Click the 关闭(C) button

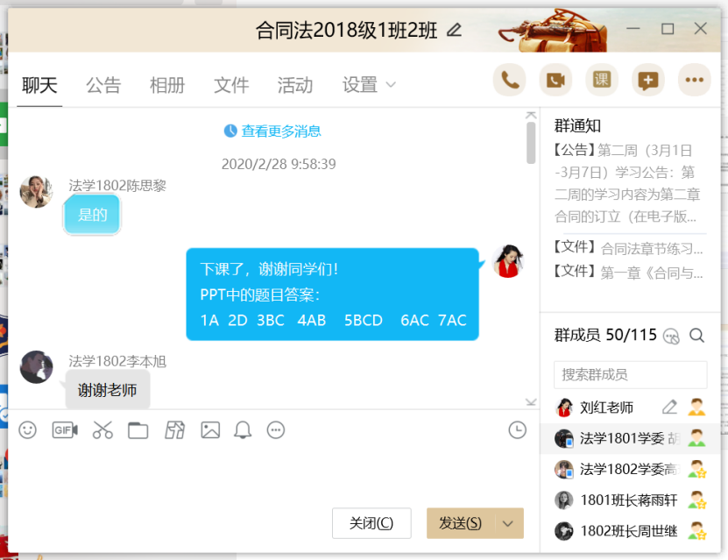click(371, 523)
